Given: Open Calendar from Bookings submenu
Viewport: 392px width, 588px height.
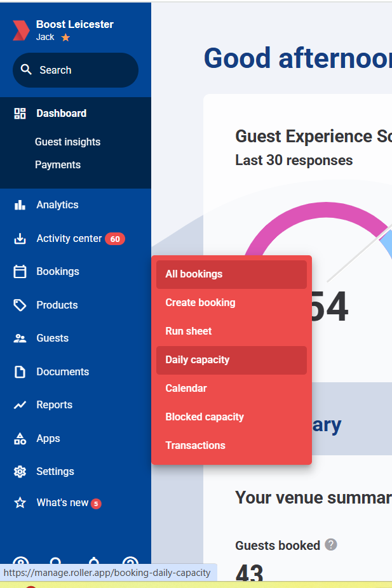Looking at the screenshot, I should click(x=231, y=389).
